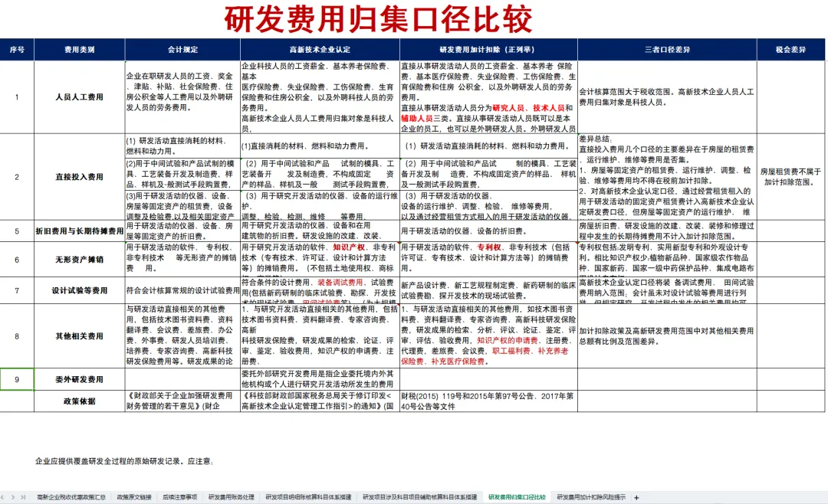Click the 委托外部研究开发费用 definition cell
Viewport: 828px width, 504px height.
click(x=320, y=379)
